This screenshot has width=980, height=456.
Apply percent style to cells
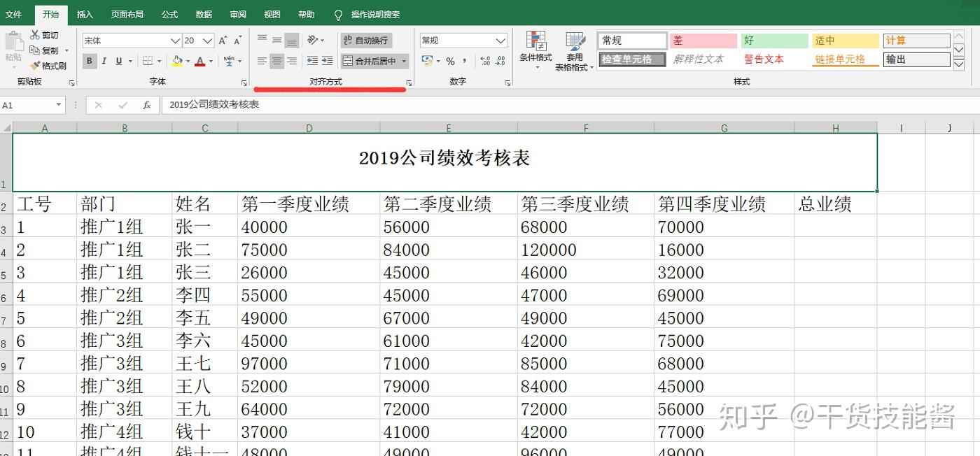pyautogui.click(x=450, y=61)
